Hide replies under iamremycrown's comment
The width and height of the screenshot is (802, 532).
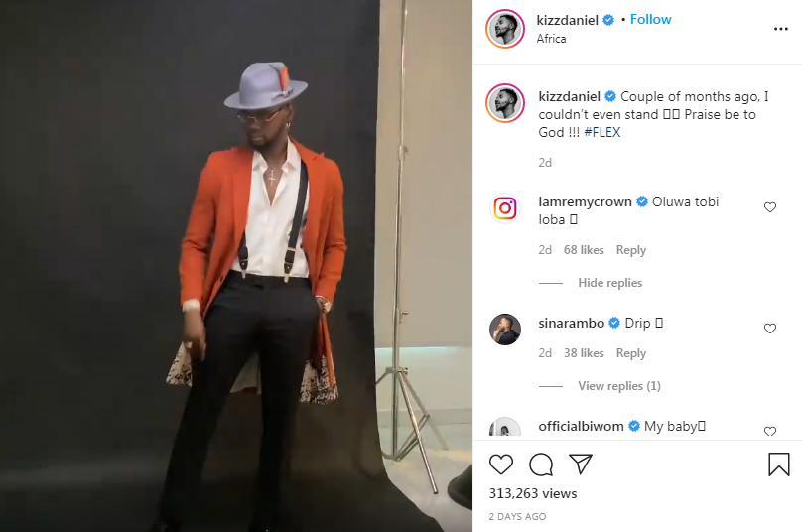pyautogui.click(x=609, y=283)
